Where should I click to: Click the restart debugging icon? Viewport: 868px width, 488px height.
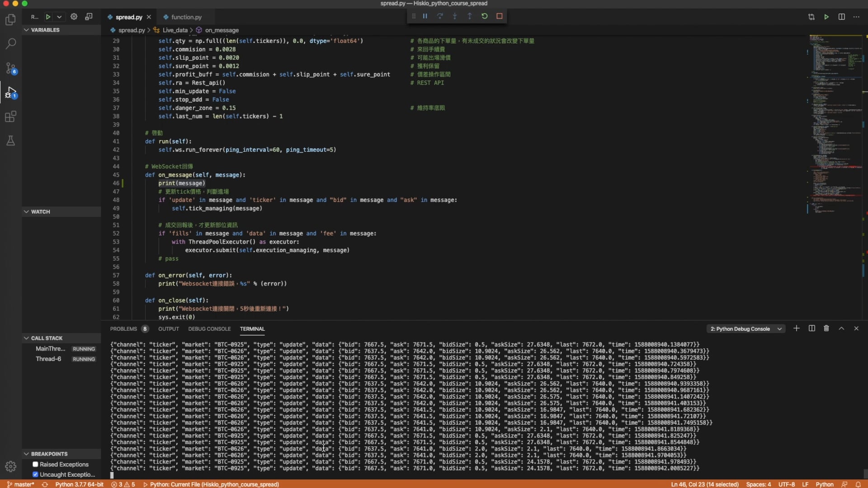tap(484, 16)
